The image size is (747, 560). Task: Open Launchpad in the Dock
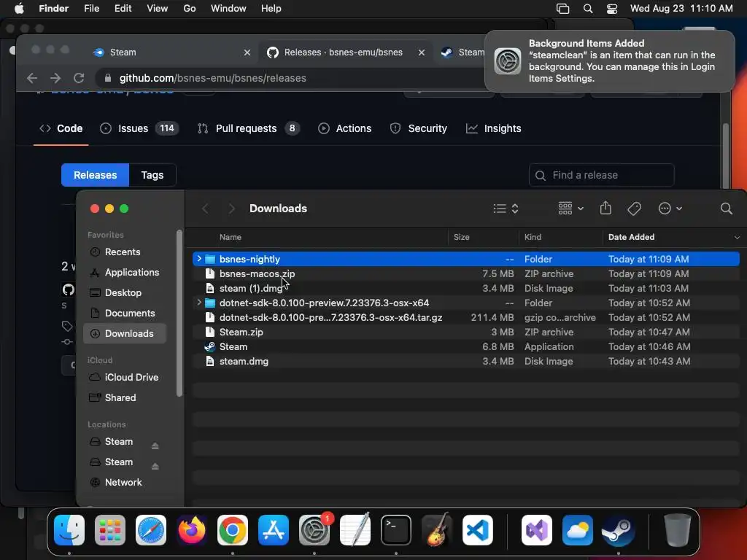(110, 530)
